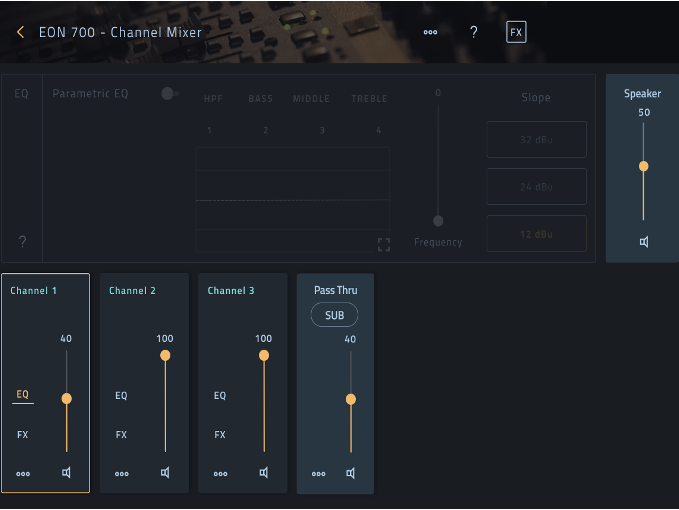This screenshot has width=679, height=510.
Task: Toggle the SUB button on Pass Thru
Action: pos(334,316)
